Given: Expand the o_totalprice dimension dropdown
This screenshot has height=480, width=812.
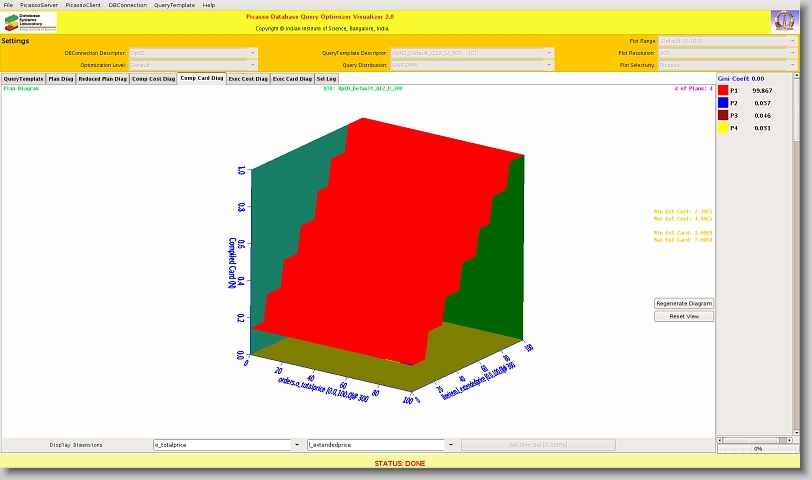Looking at the screenshot, I should 296,445.
